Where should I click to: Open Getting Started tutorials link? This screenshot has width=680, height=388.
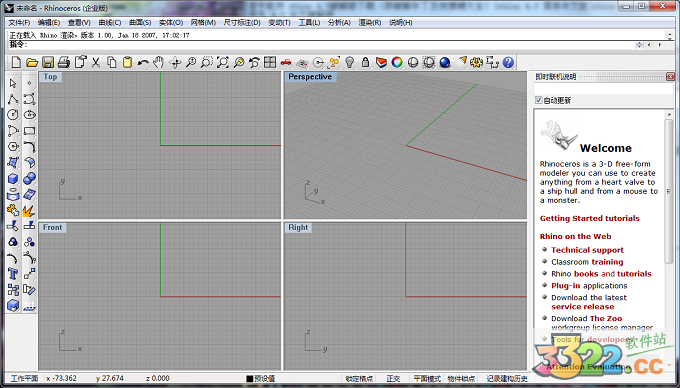tap(589, 218)
